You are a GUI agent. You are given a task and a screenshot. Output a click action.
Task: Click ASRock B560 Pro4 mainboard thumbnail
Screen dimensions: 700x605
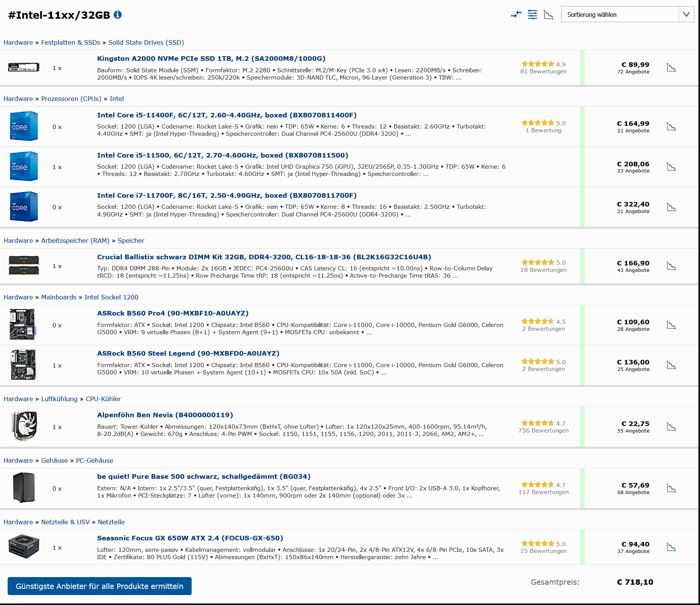[x=23, y=324]
